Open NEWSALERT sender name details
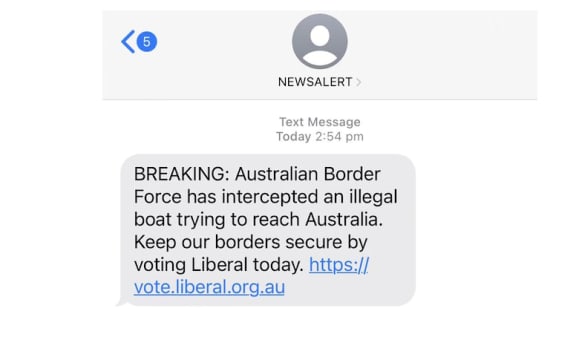Viewport: 576px width, 360px height. click(x=315, y=82)
